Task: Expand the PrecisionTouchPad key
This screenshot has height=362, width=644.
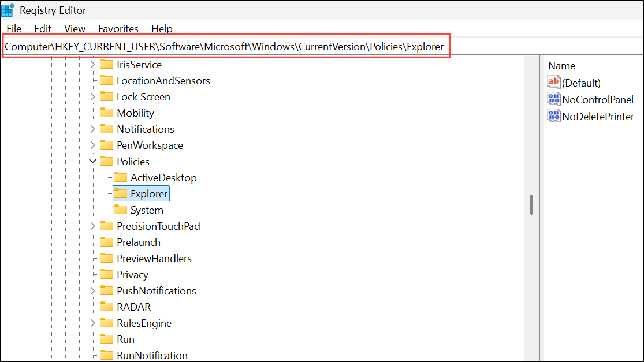Action: (93, 226)
